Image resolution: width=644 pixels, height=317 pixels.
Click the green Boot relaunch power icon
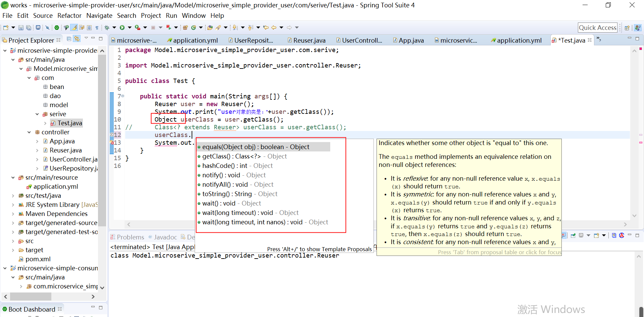point(57,28)
